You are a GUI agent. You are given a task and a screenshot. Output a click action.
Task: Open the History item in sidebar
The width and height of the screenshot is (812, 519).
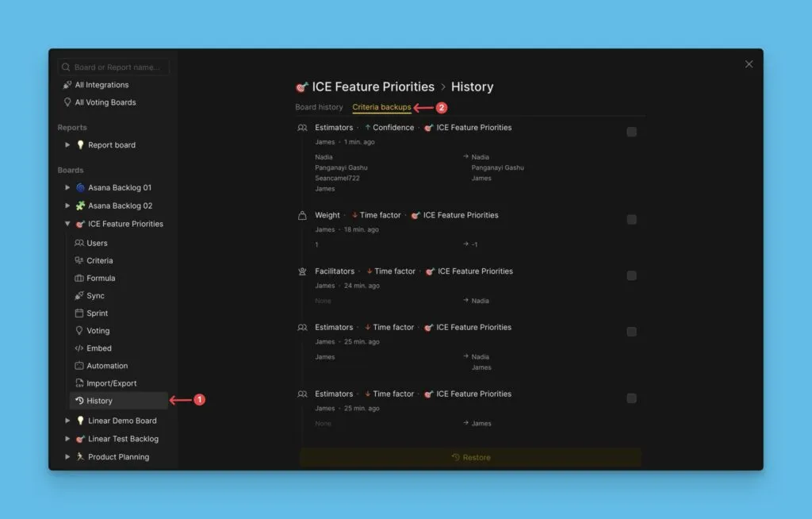pos(100,401)
